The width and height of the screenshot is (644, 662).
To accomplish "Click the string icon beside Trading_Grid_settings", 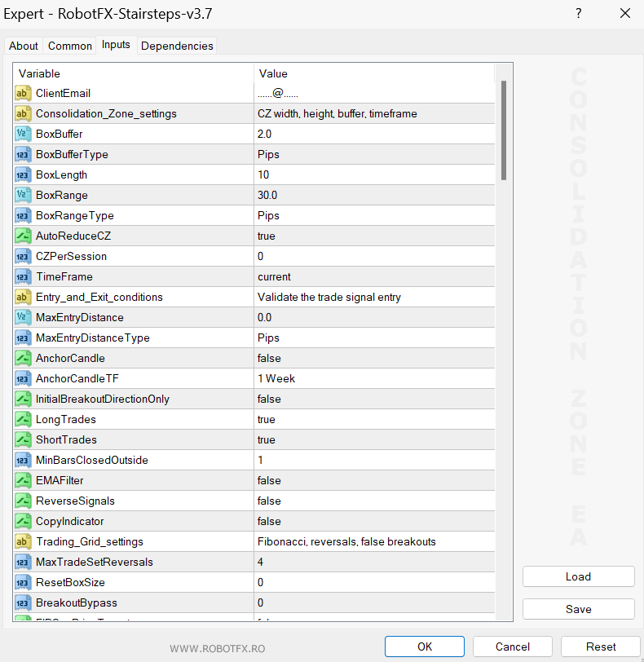I will pos(23,541).
